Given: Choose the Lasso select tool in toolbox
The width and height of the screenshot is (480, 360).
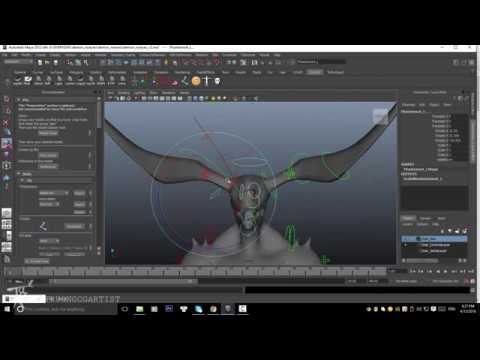Looking at the screenshot, I should (7, 111).
